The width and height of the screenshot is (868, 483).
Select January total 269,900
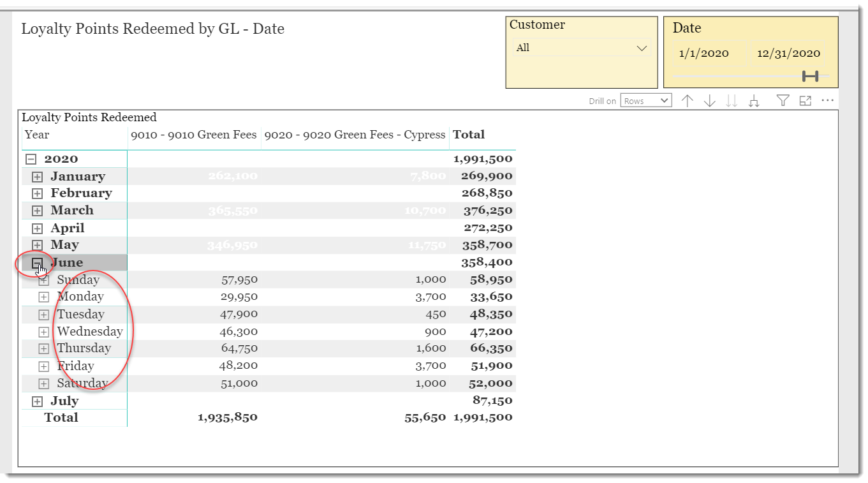(487, 176)
